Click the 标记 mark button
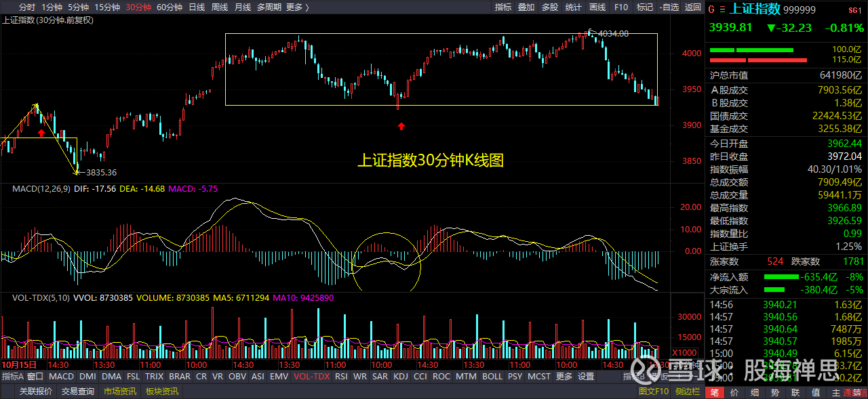The width and height of the screenshot is (868, 399). point(644,7)
